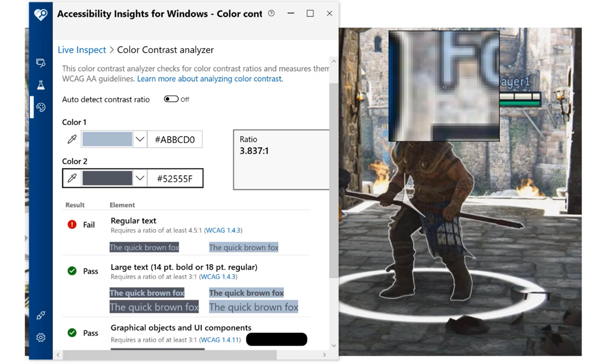Click the vertical scrollbar thumb
The image size is (613, 364).
(x=334, y=180)
